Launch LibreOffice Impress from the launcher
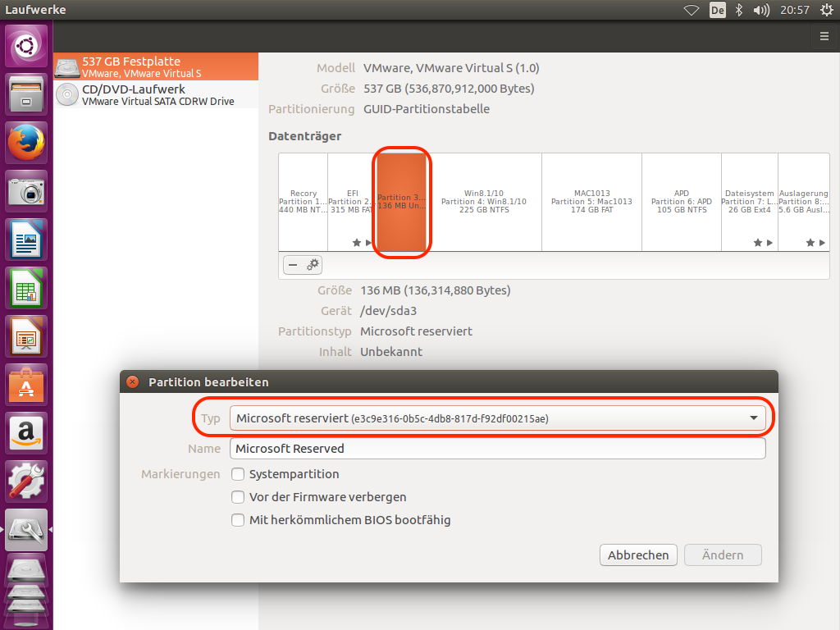 click(26, 336)
